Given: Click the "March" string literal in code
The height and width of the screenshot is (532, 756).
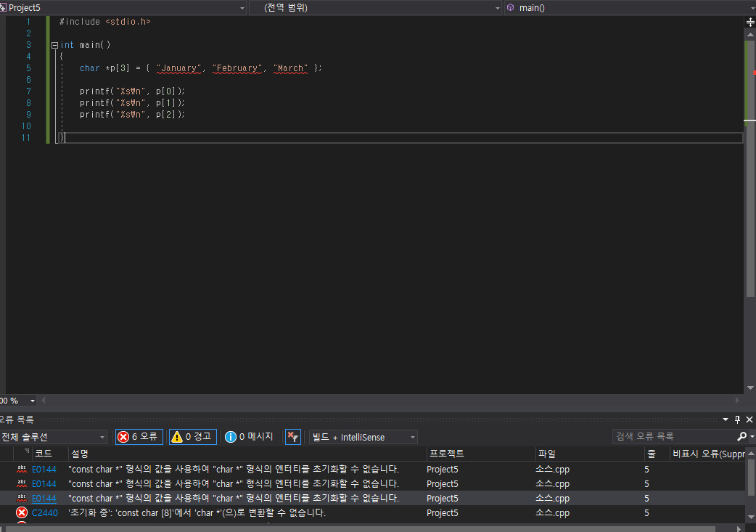Looking at the screenshot, I should pyautogui.click(x=290, y=68).
